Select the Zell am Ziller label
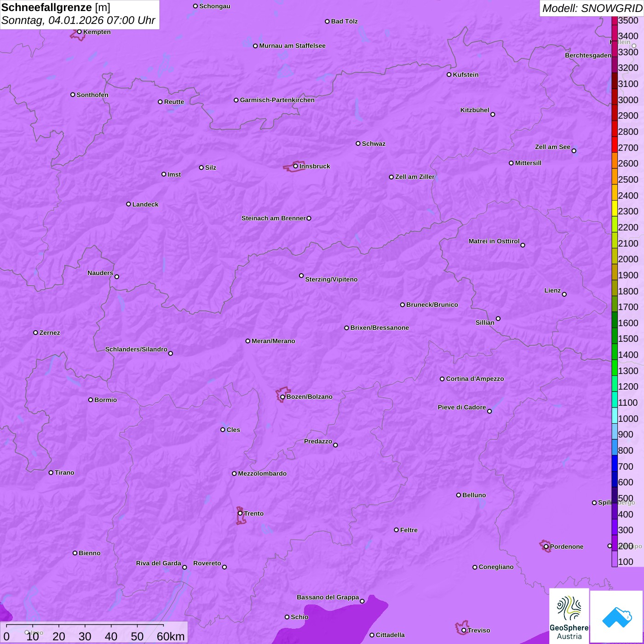 [x=415, y=177]
